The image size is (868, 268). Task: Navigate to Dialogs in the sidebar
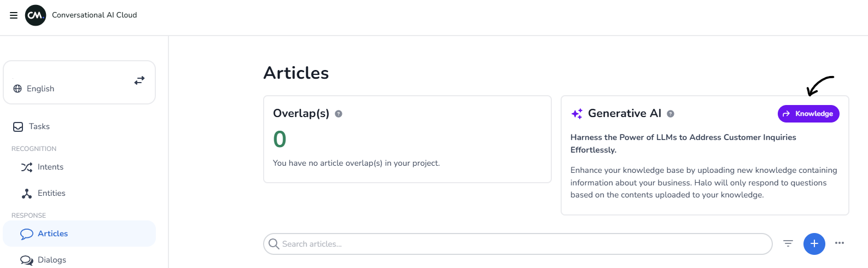pyautogui.click(x=51, y=260)
